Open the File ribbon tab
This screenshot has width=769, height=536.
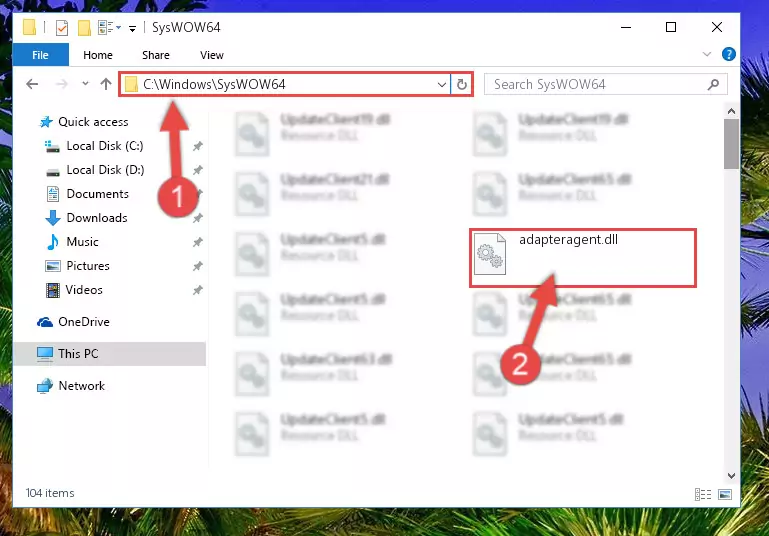40,55
